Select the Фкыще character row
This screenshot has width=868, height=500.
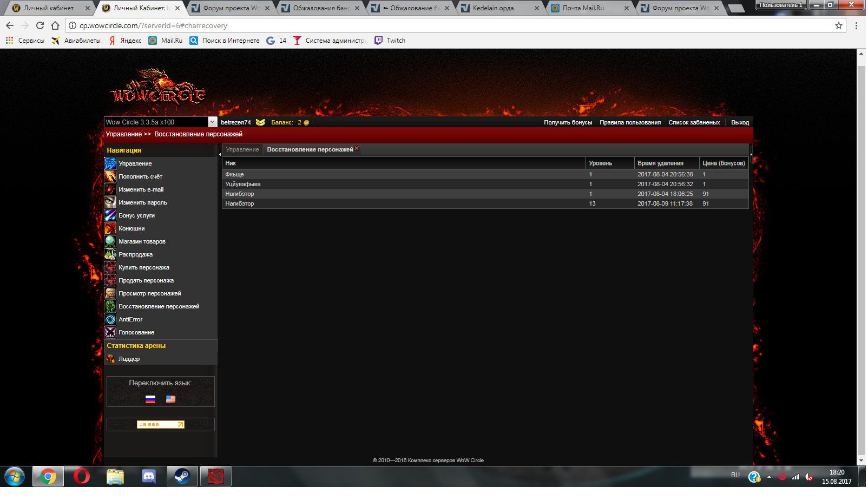pos(485,174)
